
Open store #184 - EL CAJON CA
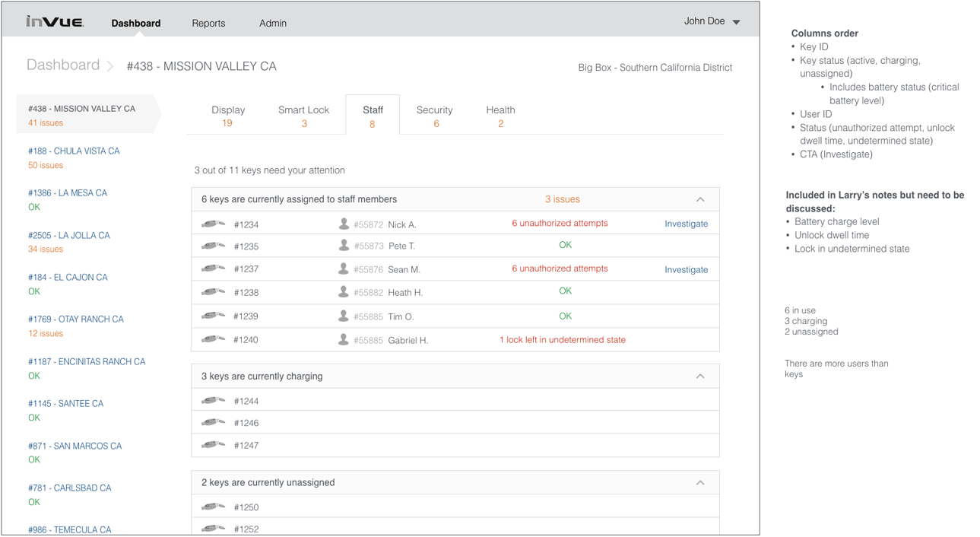pos(68,278)
